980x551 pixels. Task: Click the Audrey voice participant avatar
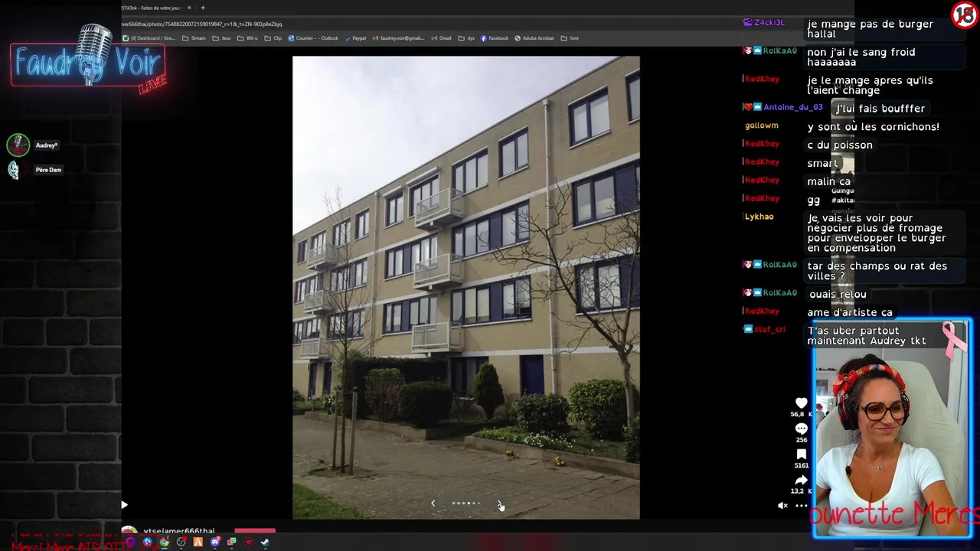click(x=18, y=145)
